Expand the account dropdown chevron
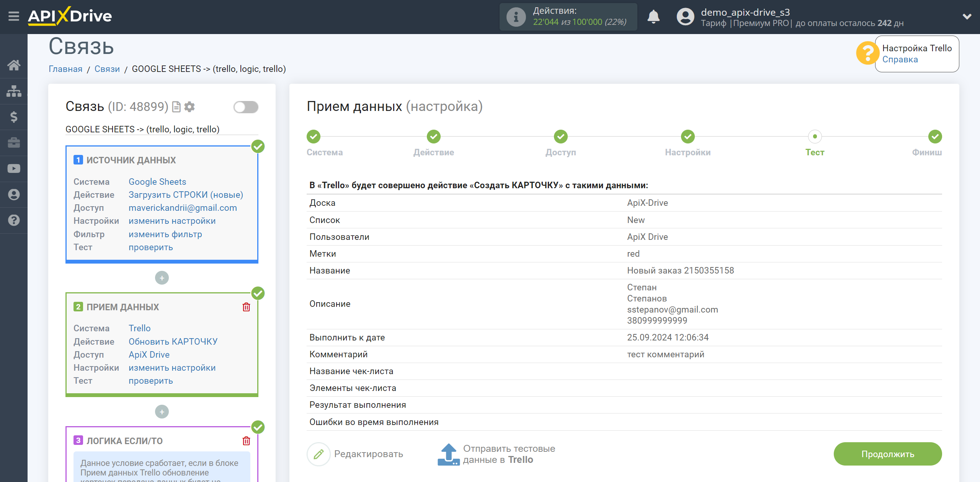The height and width of the screenshot is (482, 980). tap(967, 16)
